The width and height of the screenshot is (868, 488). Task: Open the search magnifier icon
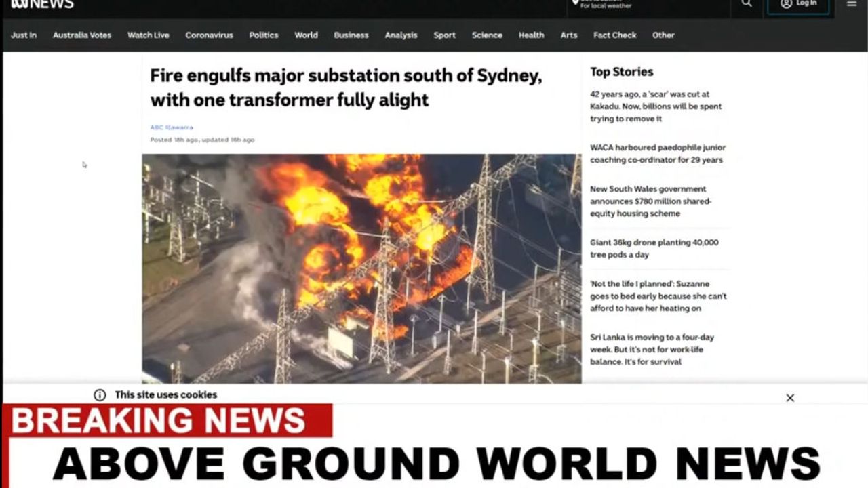[747, 3]
